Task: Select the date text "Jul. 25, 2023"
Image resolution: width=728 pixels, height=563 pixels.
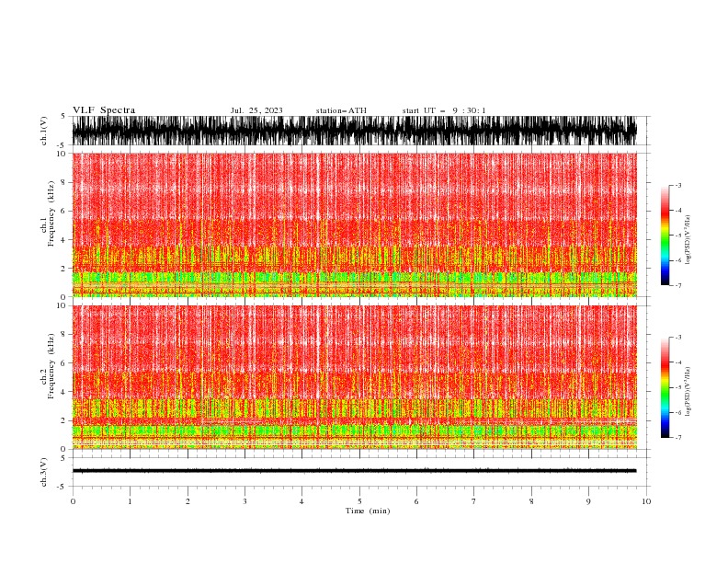Action: pyautogui.click(x=256, y=110)
